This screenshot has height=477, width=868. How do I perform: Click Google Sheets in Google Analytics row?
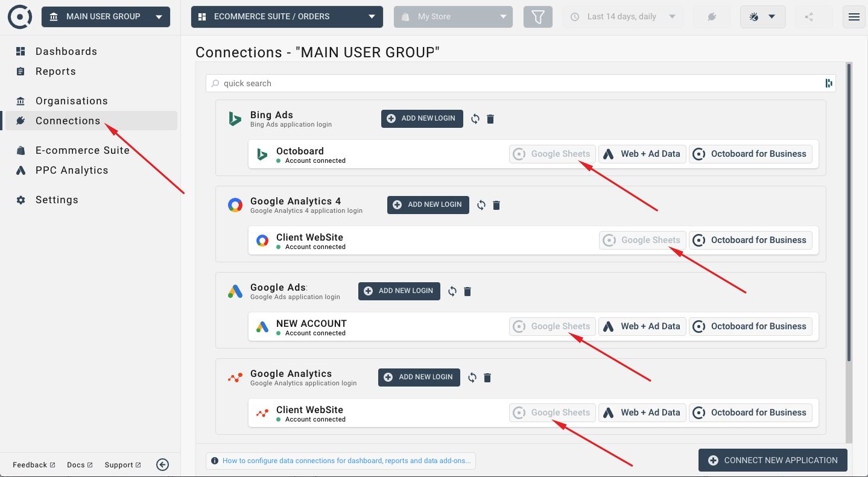[x=553, y=412]
